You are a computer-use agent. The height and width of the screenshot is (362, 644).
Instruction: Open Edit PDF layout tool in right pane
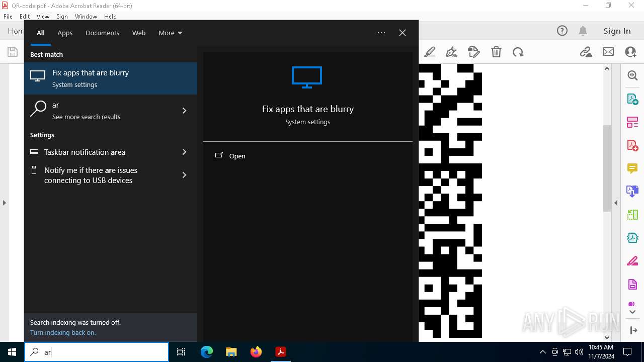[632, 122]
